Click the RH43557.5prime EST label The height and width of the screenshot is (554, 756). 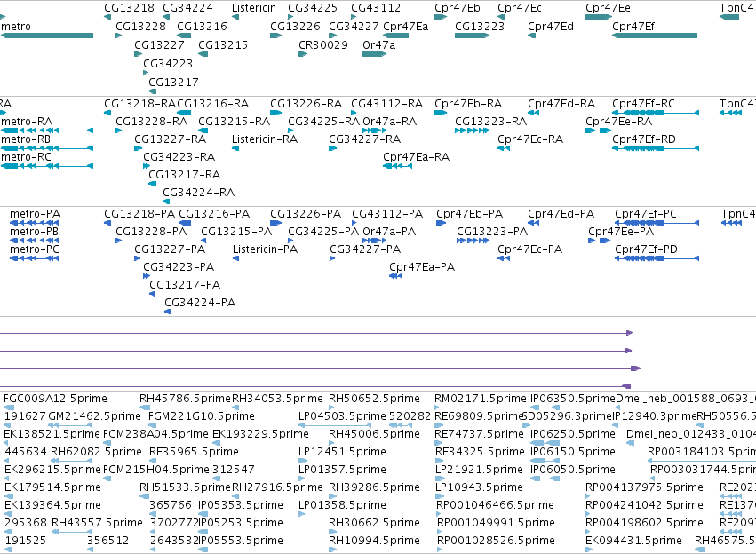[97, 523]
